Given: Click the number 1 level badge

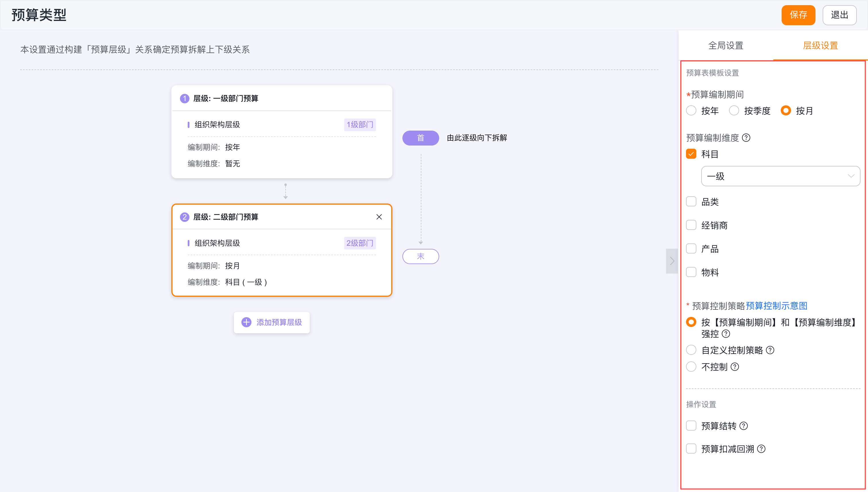Looking at the screenshot, I should coord(185,99).
